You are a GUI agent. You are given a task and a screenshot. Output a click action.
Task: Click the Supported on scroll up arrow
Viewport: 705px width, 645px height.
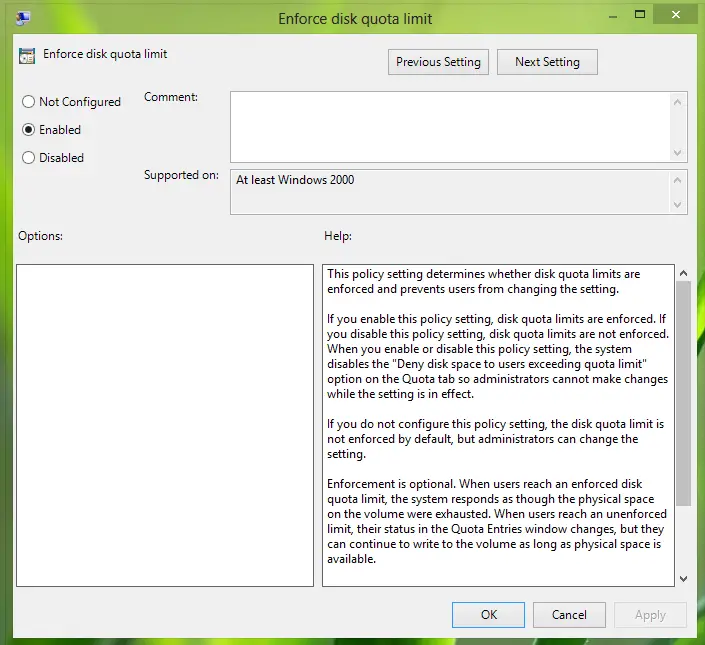pos(678,180)
